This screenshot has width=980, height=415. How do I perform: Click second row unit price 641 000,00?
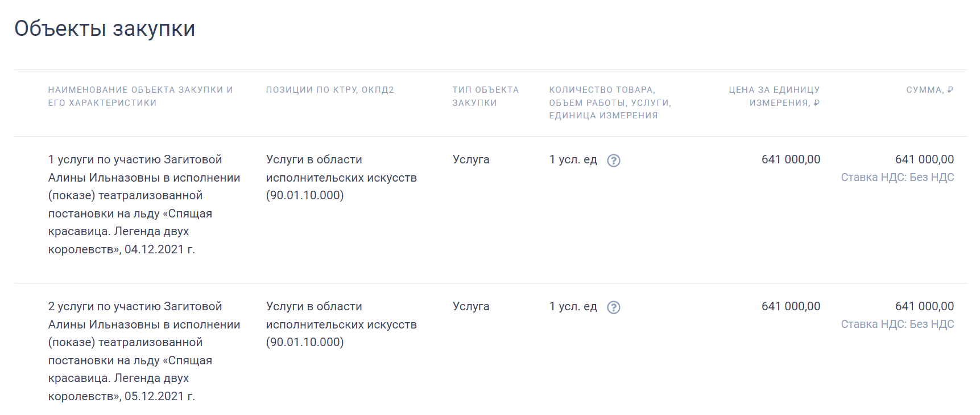791,306
